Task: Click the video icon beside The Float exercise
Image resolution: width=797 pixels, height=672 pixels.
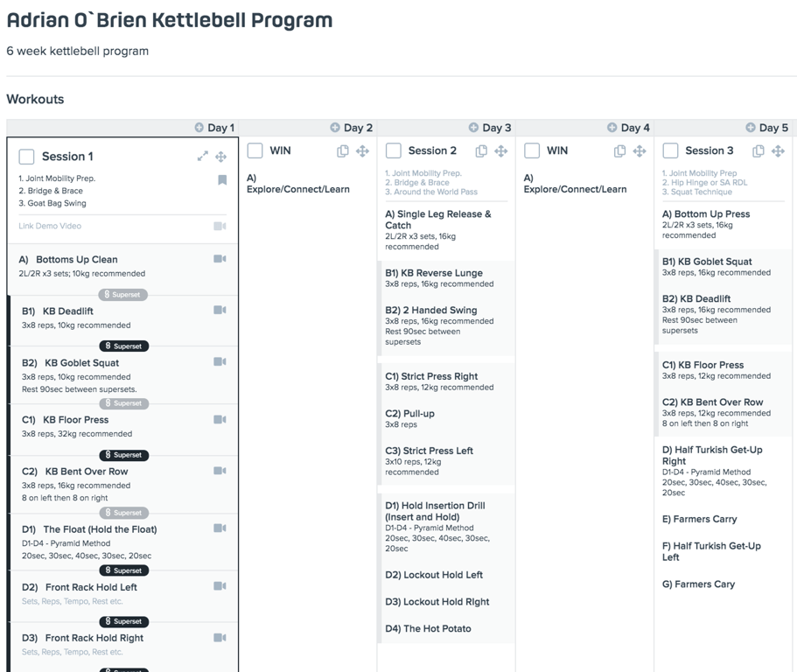Action: pyautogui.click(x=220, y=528)
